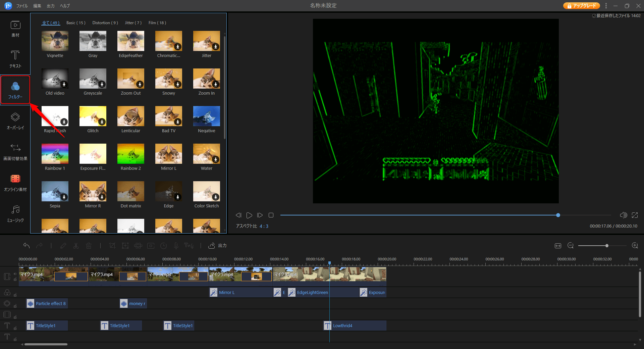Open the three-dot more options menu
Screen dimensions: 644x349
(606, 6)
